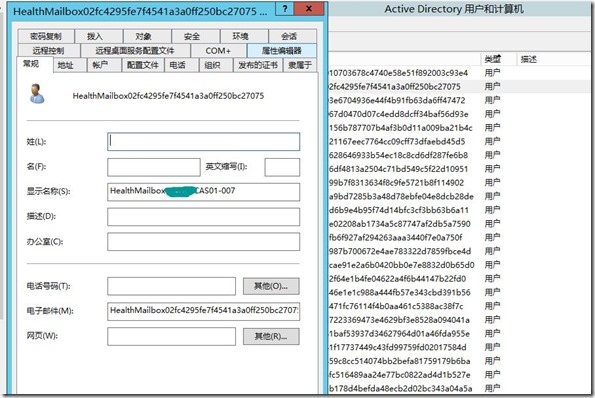
Task: Select row ending fb6f927af294263aaa3440f7e0a750f
Action: pyautogui.click(x=459, y=238)
